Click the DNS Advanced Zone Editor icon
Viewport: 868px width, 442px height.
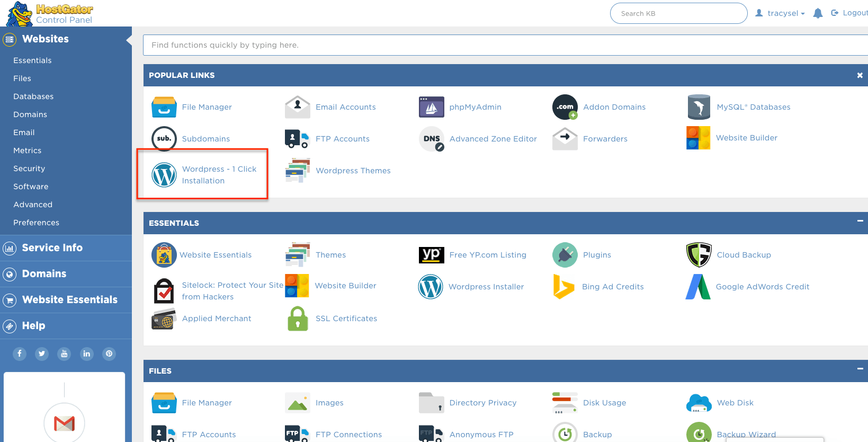click(x=432, y=139)
